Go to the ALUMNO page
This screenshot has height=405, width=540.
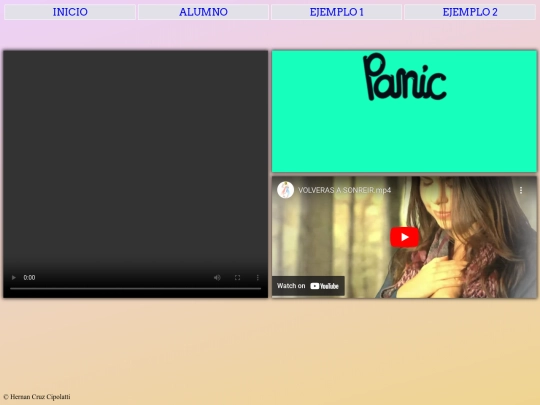click(203, 12)
